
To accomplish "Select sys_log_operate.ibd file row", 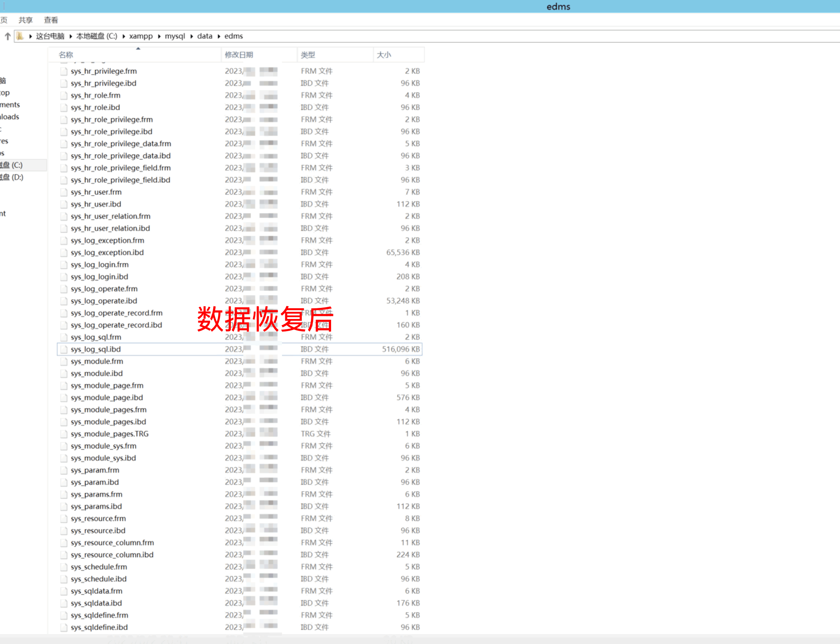I will click(103, 301).
